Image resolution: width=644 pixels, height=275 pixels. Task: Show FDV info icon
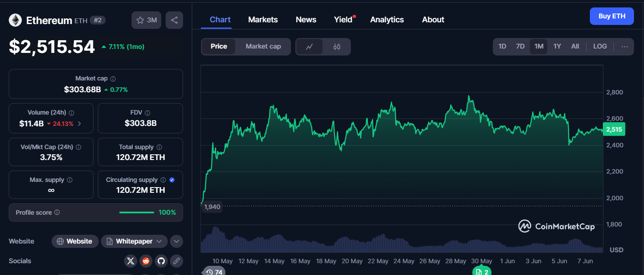(148, 113)
